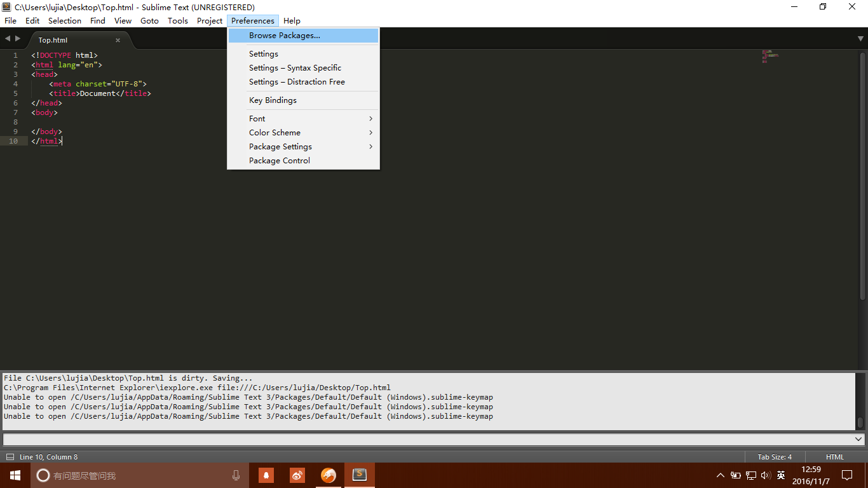The height and width of the screenshot is (488, 868).
Task: Change HTML syntax in status bar
Action: coord(835,457)
